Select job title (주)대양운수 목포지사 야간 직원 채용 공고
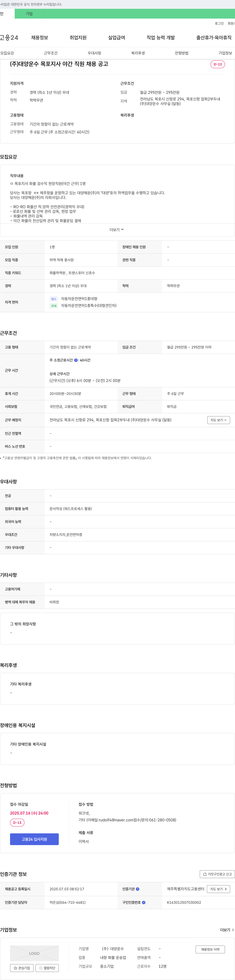 pos(59,64)
